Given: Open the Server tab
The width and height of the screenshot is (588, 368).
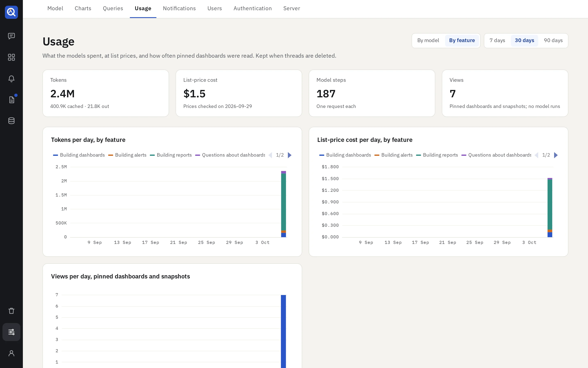Looking at the screenshot, I should tap(292, 9).
